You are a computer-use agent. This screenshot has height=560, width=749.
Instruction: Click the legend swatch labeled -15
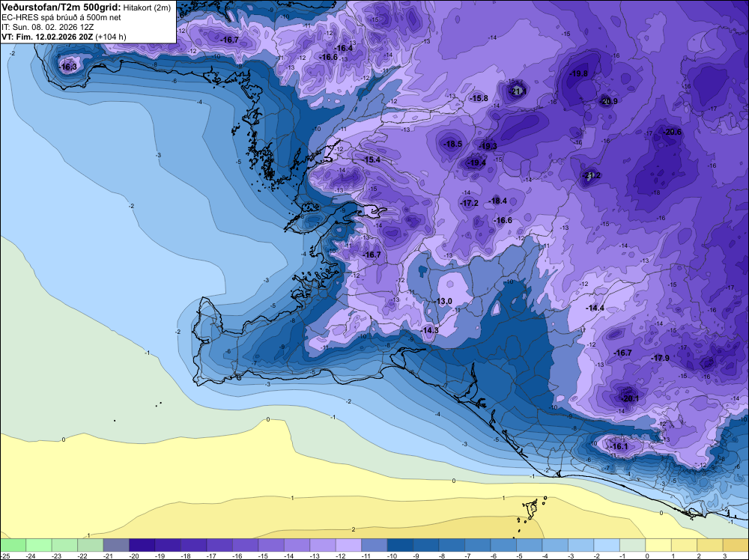point(271,545)
